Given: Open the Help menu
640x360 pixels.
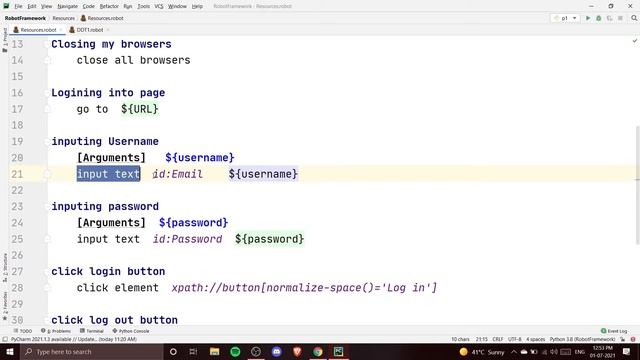Looking at the screenshot, I should tap(197, 6).
